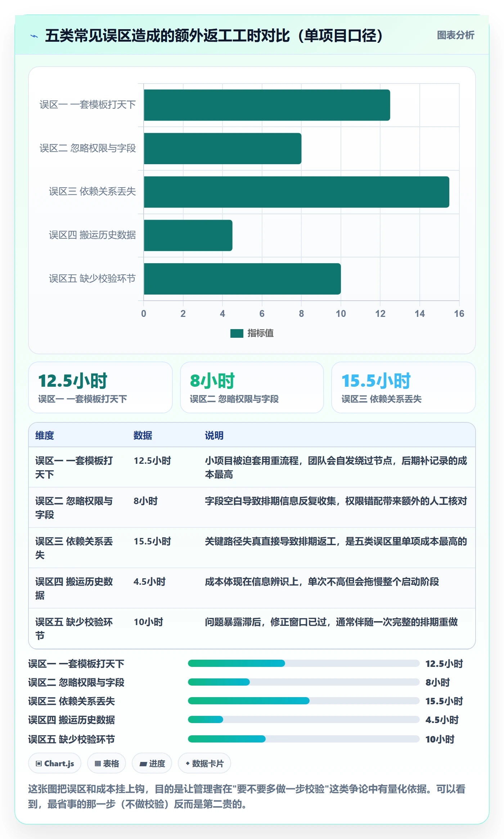This screenshot has height=839, width=504.
Task: Click the 误区三 progress bar
Action: pyautogui.click(x=303, y=701)
